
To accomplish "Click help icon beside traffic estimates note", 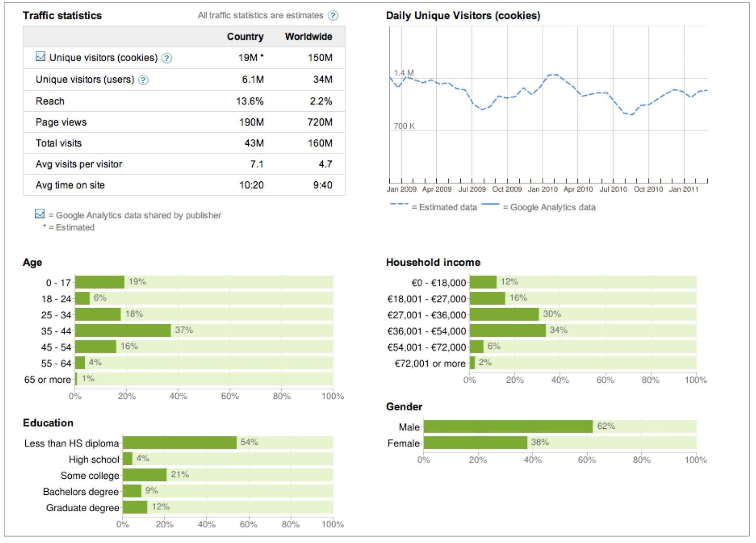I will pyautogui.click(x=333, y=16).
